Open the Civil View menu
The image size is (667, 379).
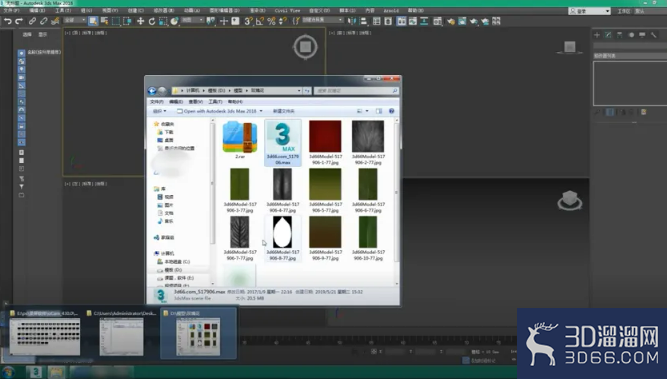[x=287, y=11]
